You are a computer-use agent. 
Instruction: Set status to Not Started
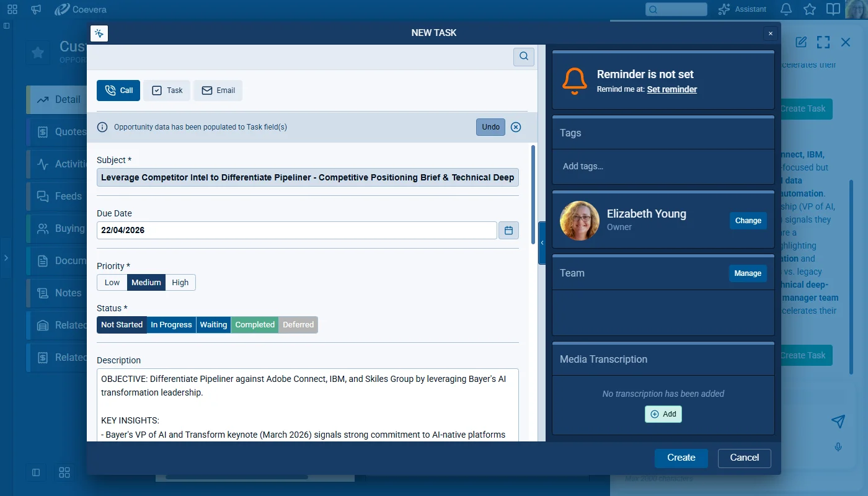pos(122,325)
